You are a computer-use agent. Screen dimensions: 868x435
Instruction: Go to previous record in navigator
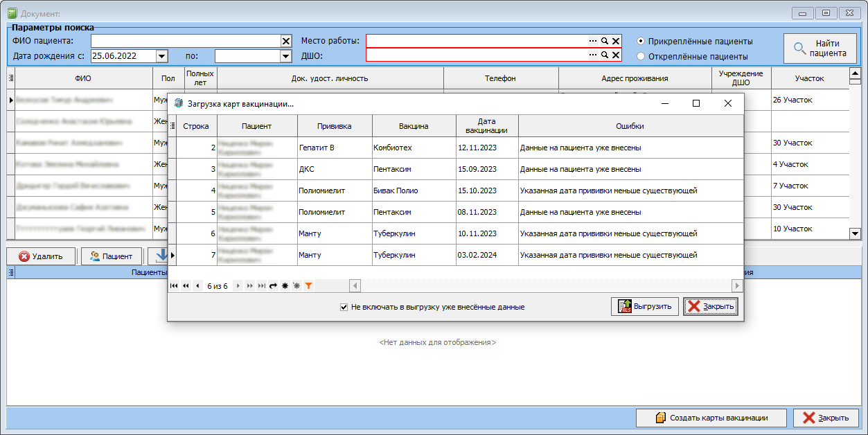pyautogui.click(x=197, y=285)
